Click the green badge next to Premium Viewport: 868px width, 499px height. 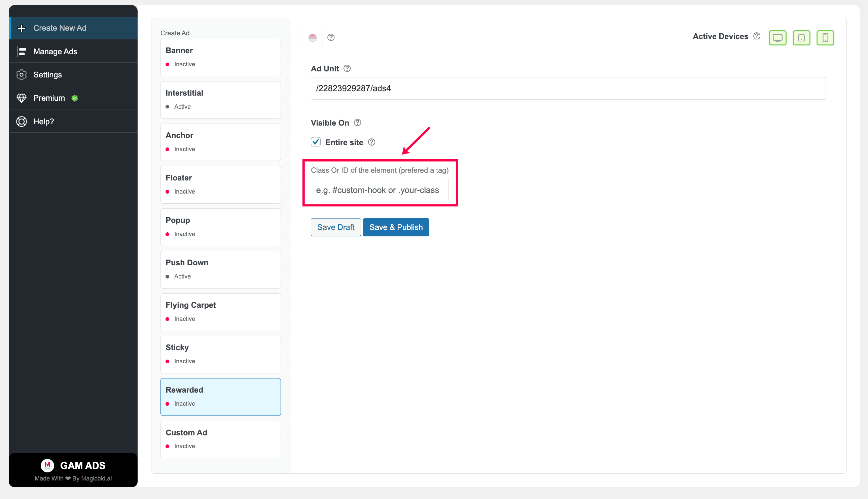(75, 98)
